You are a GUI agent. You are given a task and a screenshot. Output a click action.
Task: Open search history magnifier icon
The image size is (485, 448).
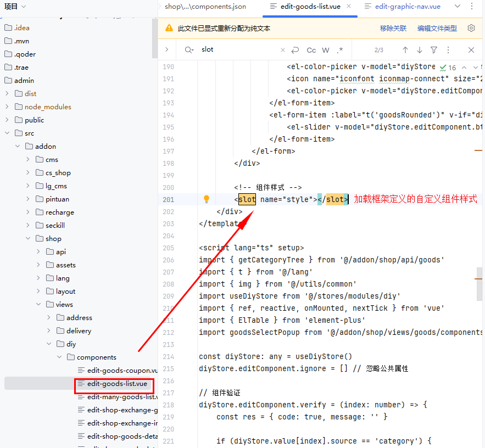(x=189, y=50)
